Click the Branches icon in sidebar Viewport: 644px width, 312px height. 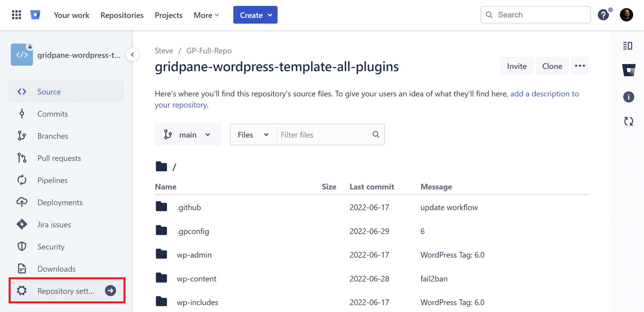22,136
